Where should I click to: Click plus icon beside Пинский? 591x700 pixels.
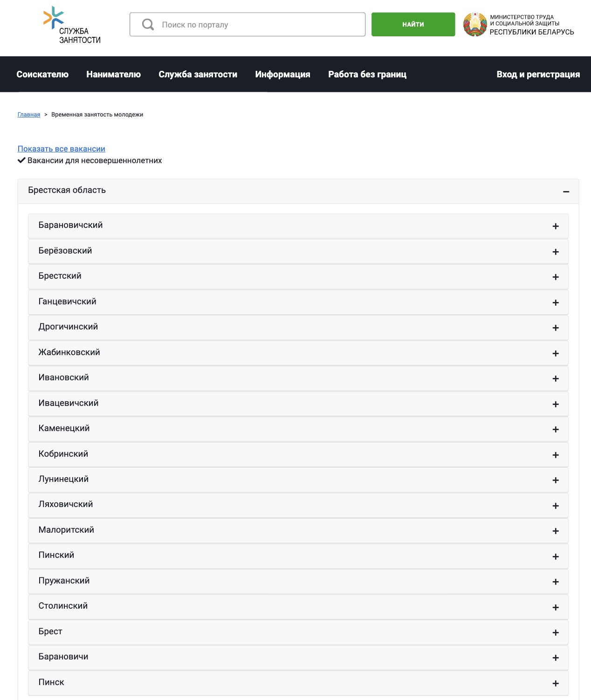pos(555,556)
